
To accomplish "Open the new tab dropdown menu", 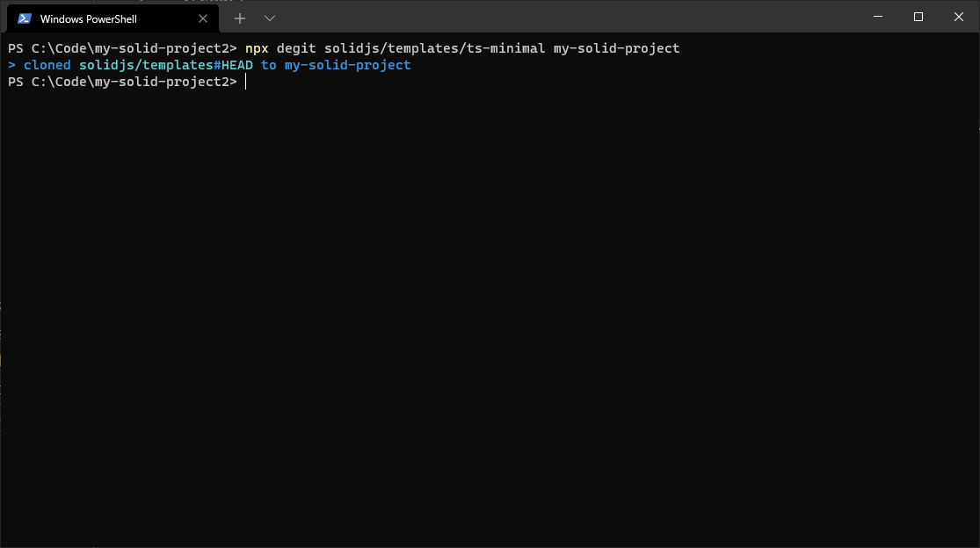I will [x=269, y=18].
